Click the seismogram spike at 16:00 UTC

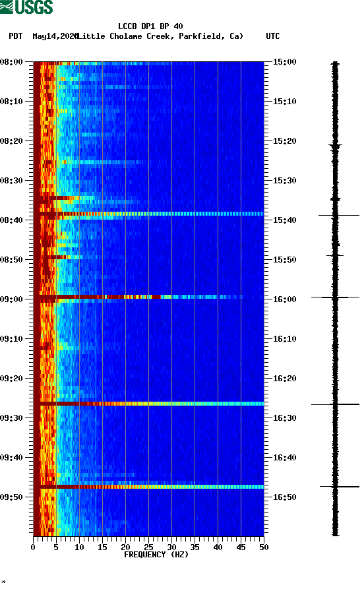[x=335, y=297]
